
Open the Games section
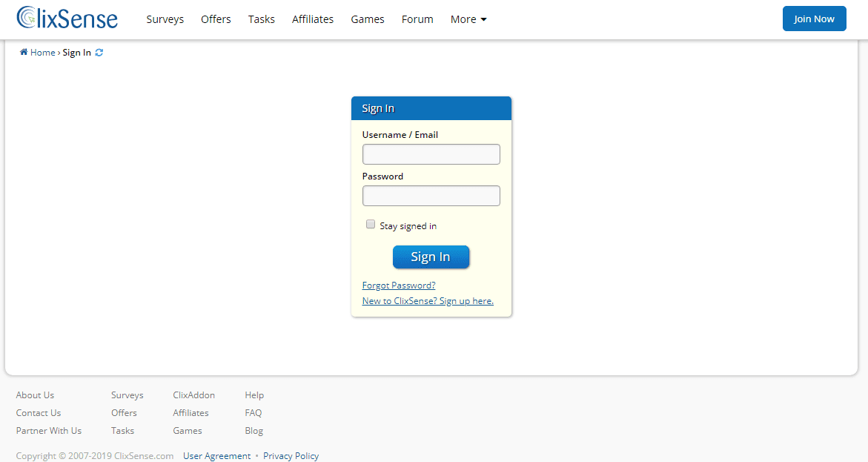pyautogui.click(x=367, y=19)
